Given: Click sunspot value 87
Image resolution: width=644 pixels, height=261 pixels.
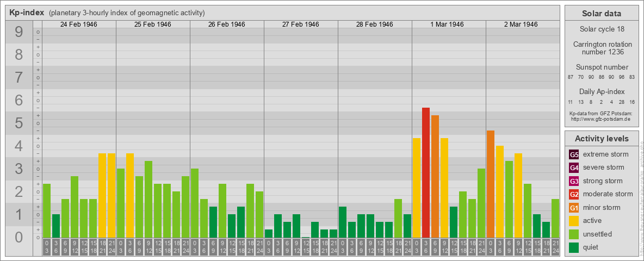Looking at the screenshot, I should pos(571,77).
